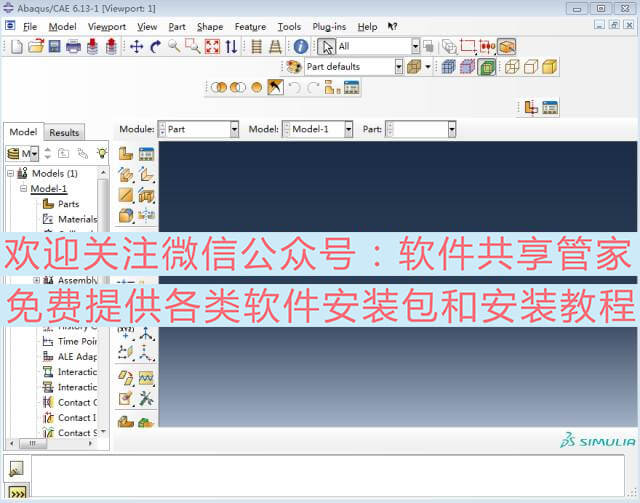Open the Query information tool
Image resolution: width=640 pixels, height=503 pixels.
301,47
